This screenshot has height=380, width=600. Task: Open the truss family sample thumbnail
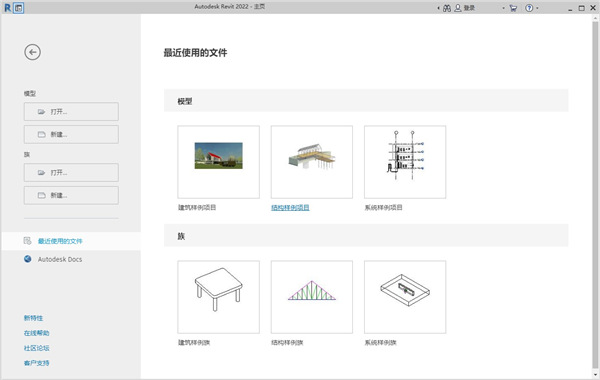(x=312, y=297)
